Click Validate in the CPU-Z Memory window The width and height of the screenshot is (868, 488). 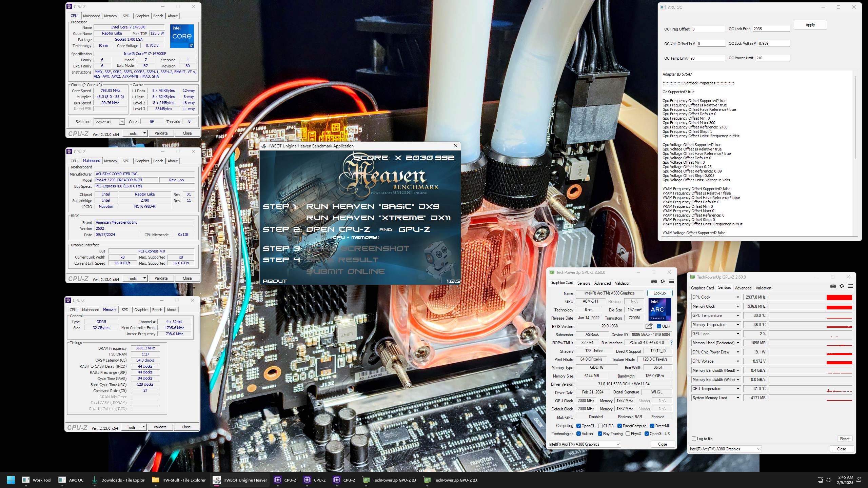(x=160, y=427)
